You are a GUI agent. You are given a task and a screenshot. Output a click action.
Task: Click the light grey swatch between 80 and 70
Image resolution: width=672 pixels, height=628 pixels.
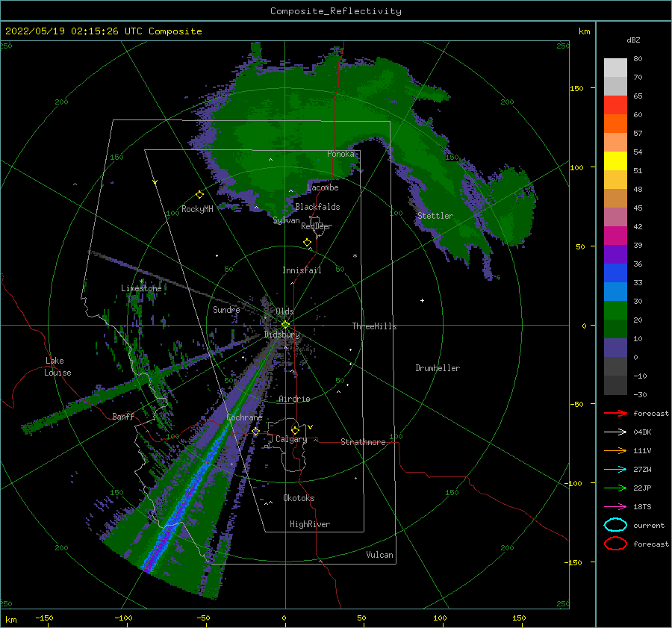615,68
